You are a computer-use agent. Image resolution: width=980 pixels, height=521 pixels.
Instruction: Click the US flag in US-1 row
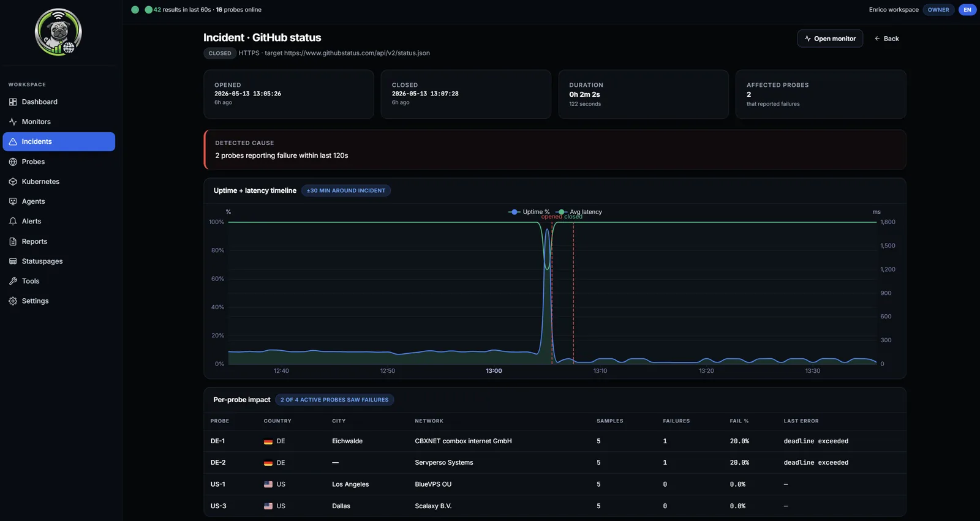coord(268,484)
